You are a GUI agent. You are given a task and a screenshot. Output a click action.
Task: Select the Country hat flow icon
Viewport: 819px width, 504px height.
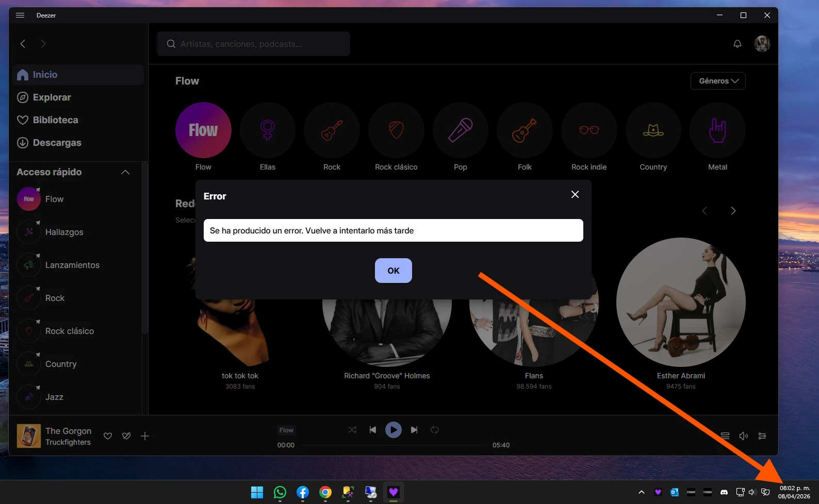653,130
